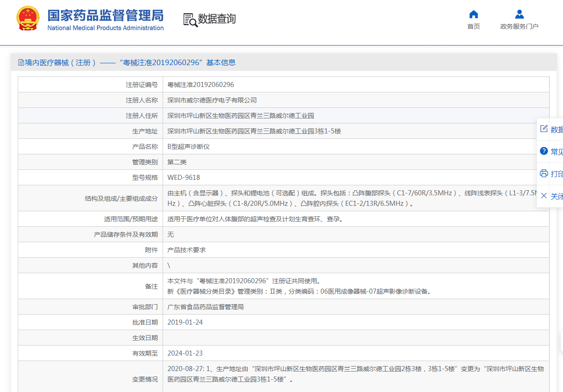563x392 pixels.
Task: Click the 注册人名称 row label
Action: point(142,100)
